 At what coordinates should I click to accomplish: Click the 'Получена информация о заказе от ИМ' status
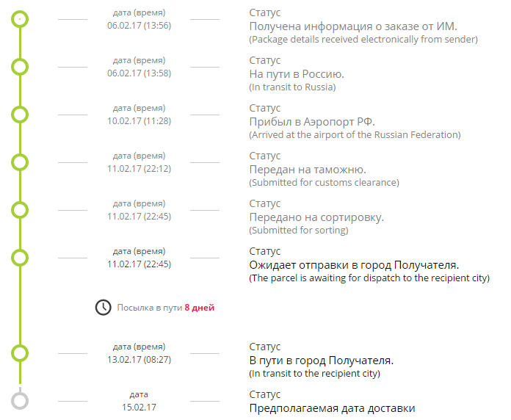tap(353, 26)
